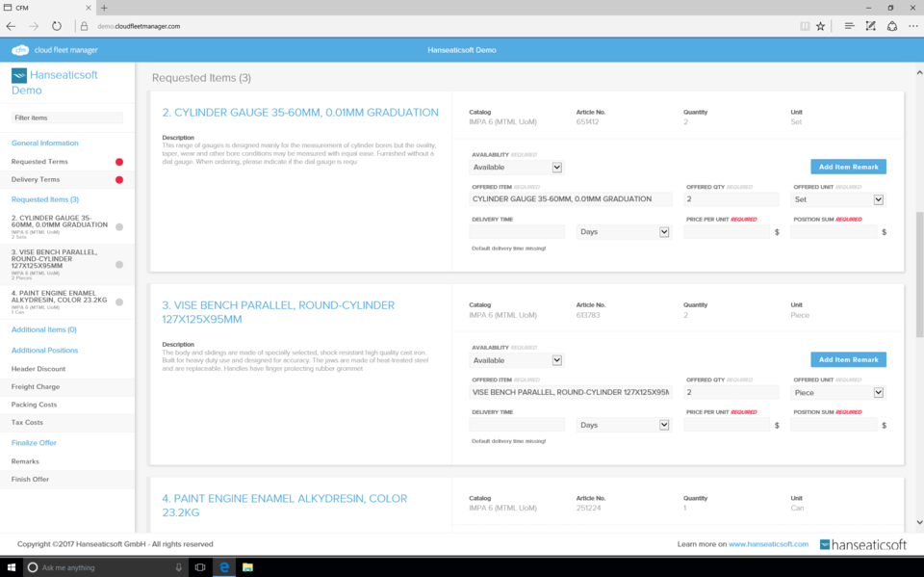Click red status dot beside Delivery Terms
The width and height of the screenshot is (924, 577).
tap(119, 180)
